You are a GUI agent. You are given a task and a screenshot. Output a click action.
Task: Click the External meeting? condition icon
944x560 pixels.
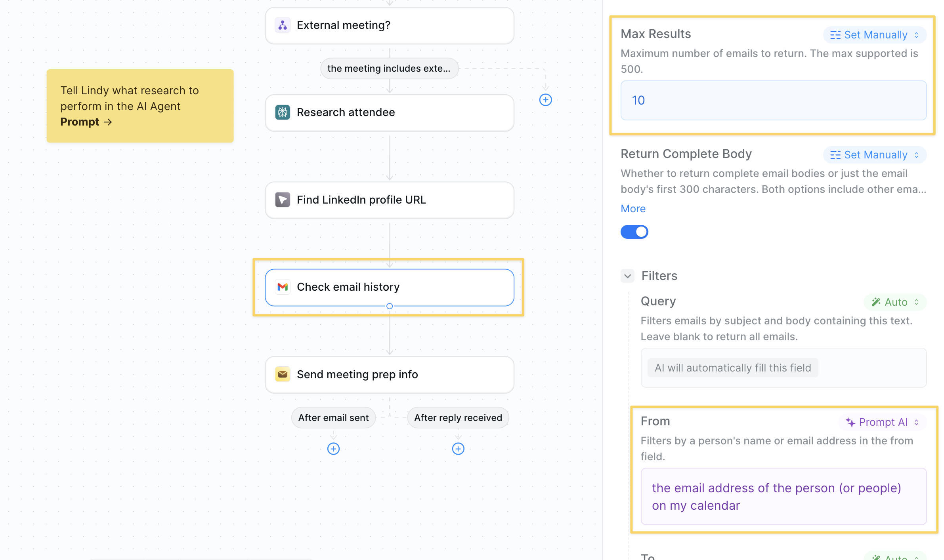pos(283,25)
